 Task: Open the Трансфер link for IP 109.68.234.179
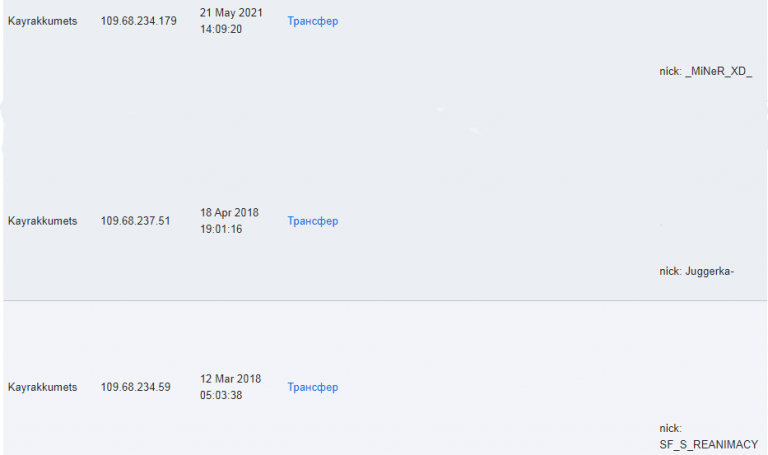pyautogui.click(x=312, y=21)
